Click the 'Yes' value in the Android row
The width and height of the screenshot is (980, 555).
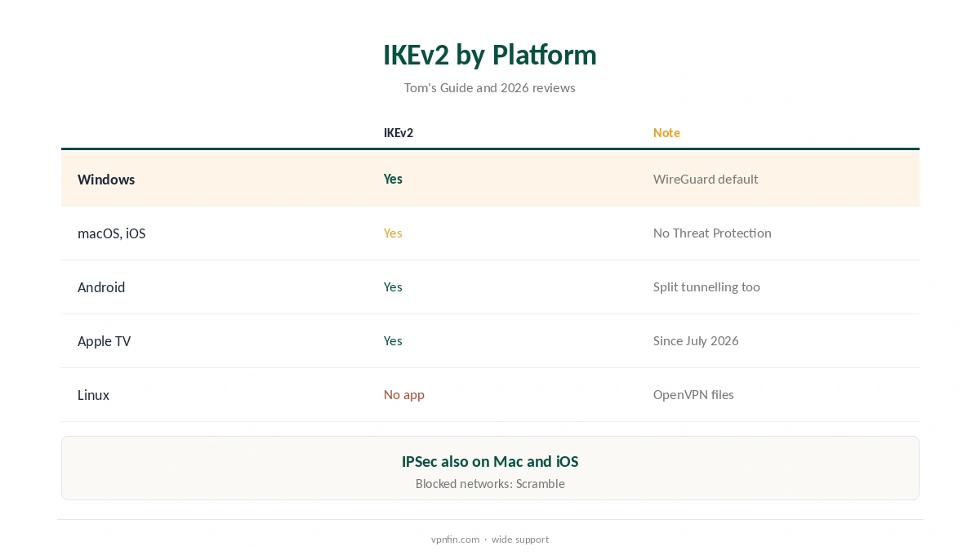coord(393,286)
